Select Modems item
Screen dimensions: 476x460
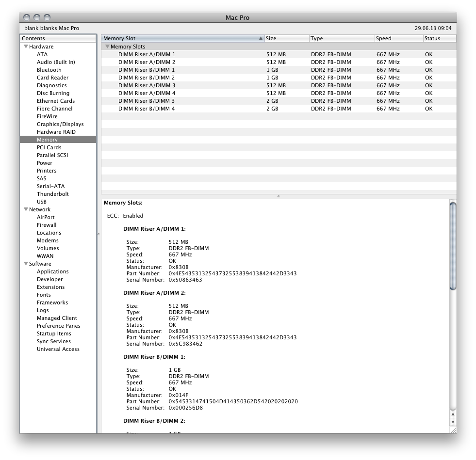[x=48, y=240]
